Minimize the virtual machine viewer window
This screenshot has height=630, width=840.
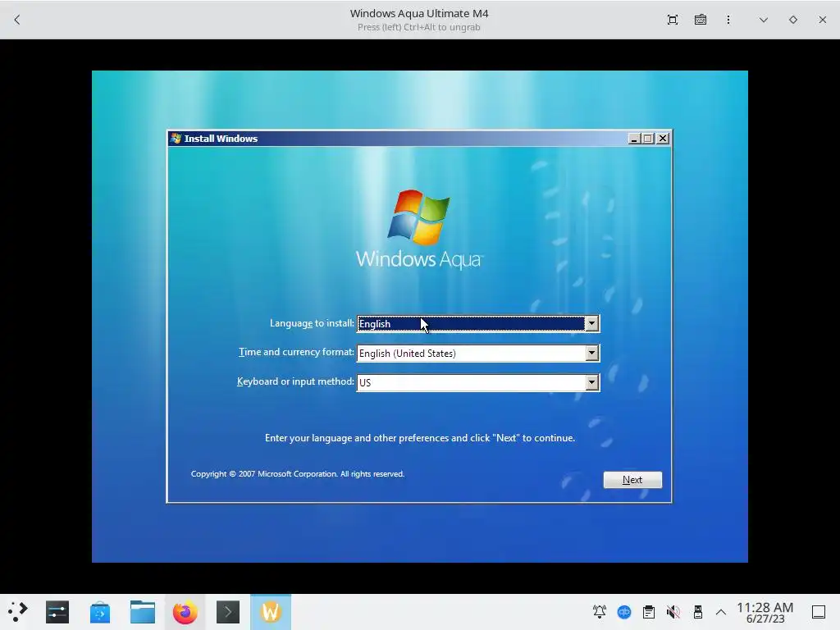pos(764,20)
